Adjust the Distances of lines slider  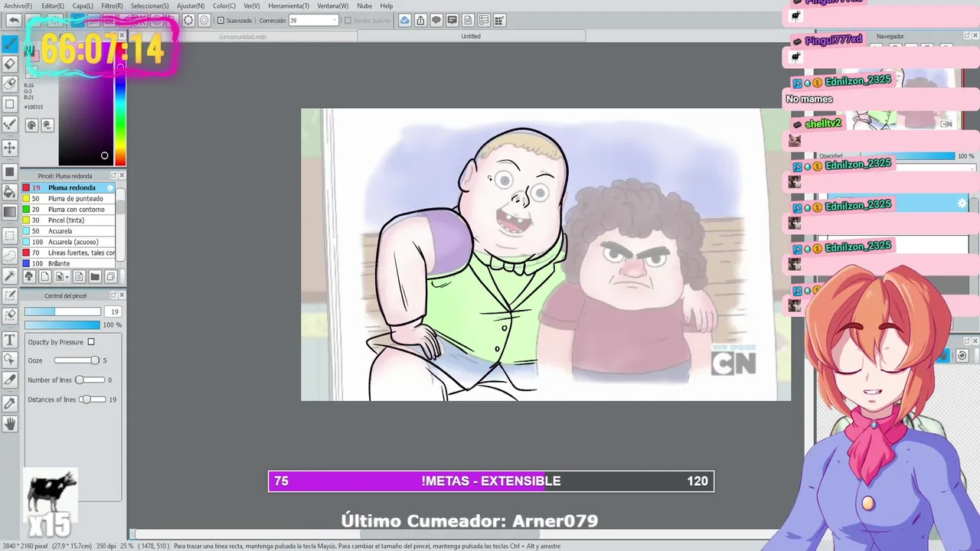click(x=93, y=399)
